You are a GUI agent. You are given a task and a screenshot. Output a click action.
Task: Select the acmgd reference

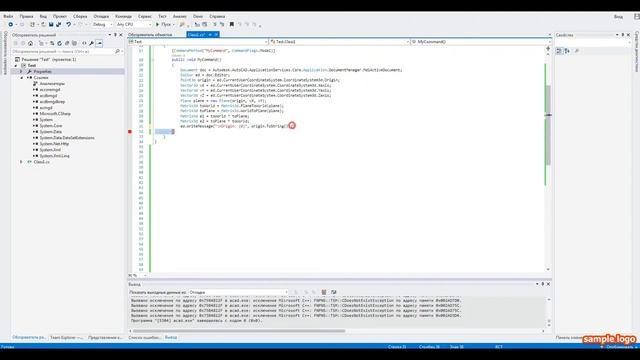43,108
